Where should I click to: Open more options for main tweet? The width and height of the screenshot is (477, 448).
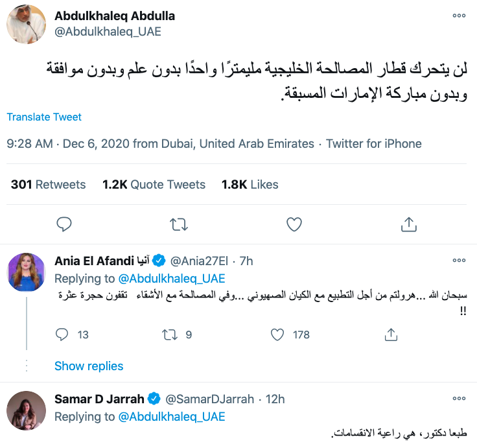[x=459, y=16]
